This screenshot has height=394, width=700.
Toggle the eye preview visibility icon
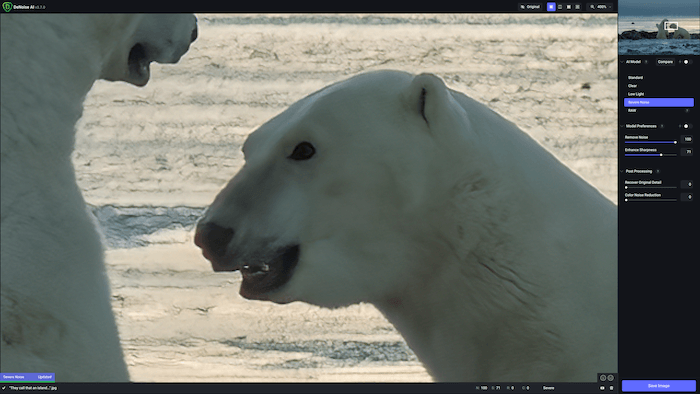[x=602, y=388]
